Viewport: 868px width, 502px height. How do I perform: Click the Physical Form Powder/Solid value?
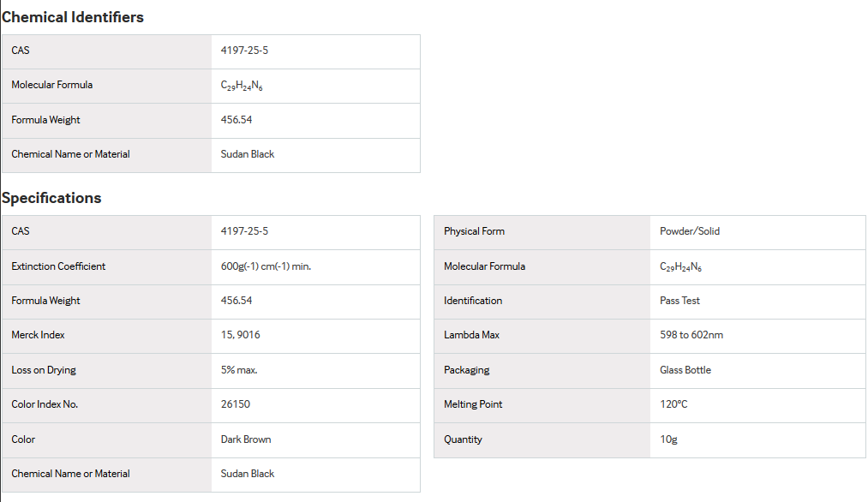pyautogui.click(x=690, y=231)
